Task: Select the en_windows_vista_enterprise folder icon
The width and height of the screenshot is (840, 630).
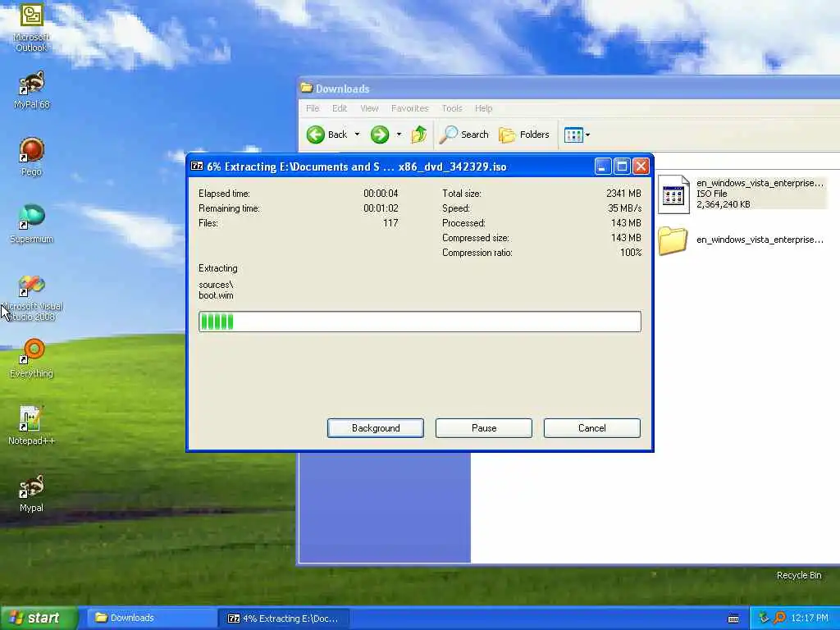Action: (x=673, y=240)
